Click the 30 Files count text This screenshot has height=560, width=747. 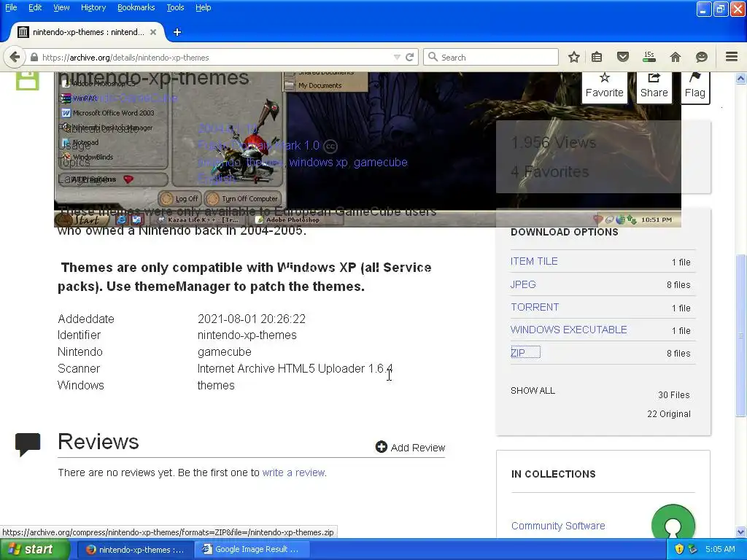click(673, 394)
